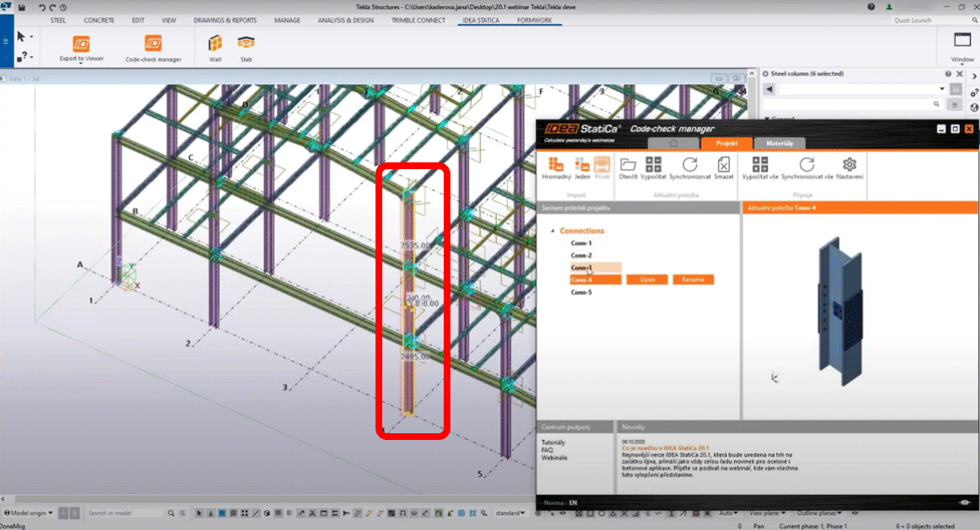Start Hromadný import in Code-check manager
This screenshot has width=980, height=530.
tap(556, 168)
